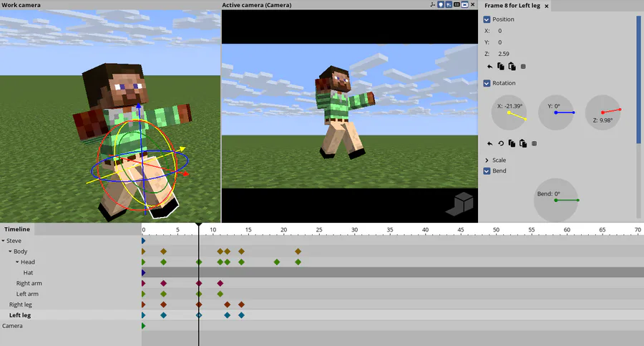Screen dimensions: 644x346
Task: Paste the rotation values
Action: pyautogui.click(x=523, y=143)
